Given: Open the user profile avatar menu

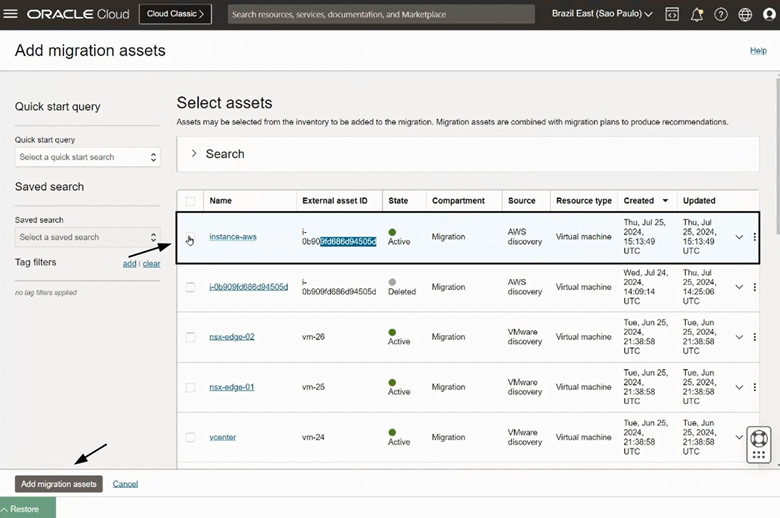Looking at the screenshot, I should 770,14.
